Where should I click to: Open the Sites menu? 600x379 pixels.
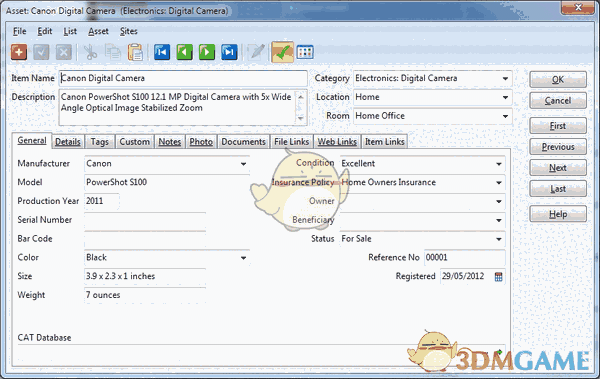click(x=129, y=31)
